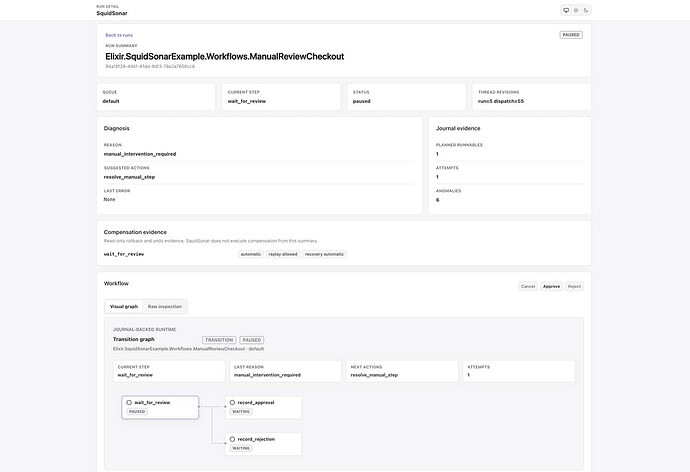Click the TRANSITION badge
Image resolution: width=690 pixels, height=472 pixels.
(x=219, y=340)
